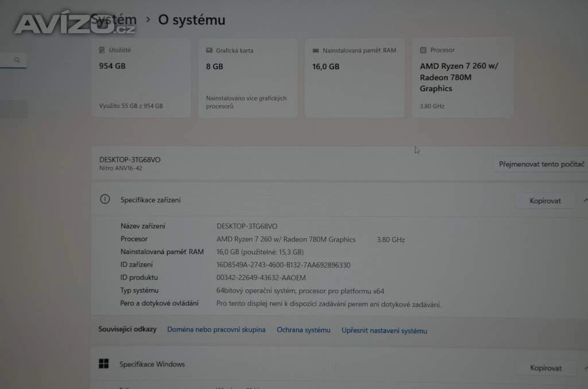Viewport: 588px width, 389px height.
Task: Open Upřesnit nastavení systému link
Action: point(384,330)
